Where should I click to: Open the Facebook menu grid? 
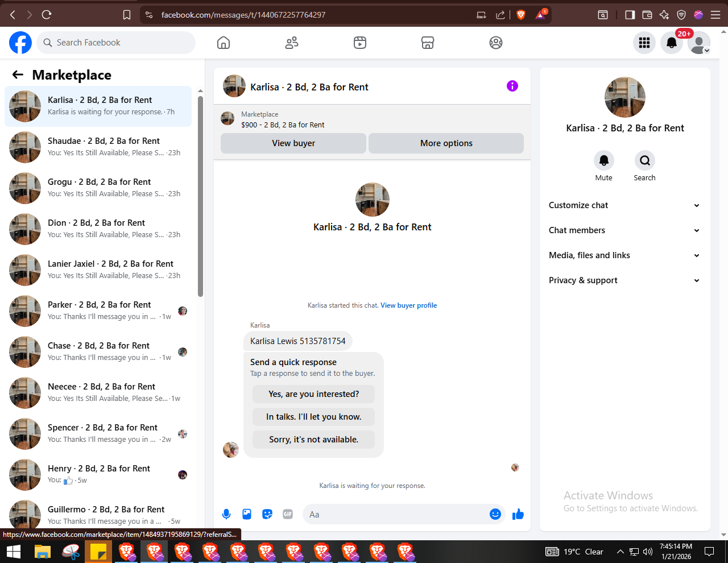[x=644, y=43]
